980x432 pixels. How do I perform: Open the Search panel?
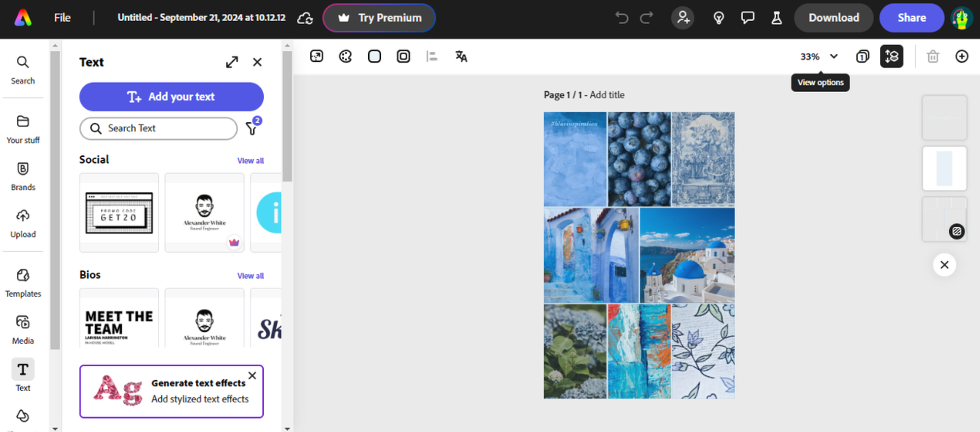pos(22,69)
